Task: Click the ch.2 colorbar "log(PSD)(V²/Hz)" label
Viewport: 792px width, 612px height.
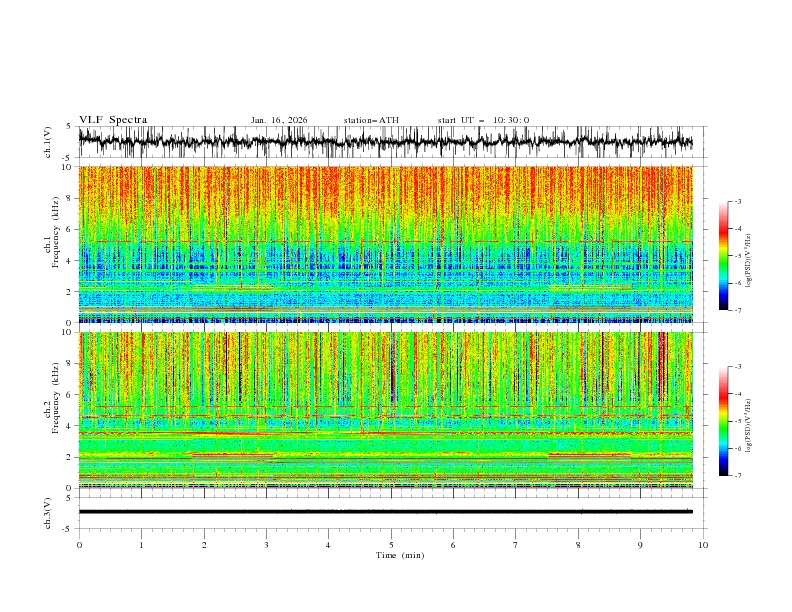Action: [750, 426]
